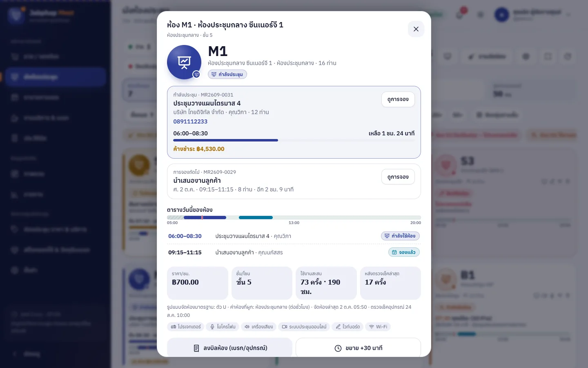Click the Wi-Fi equipment chip
Image resolution: width=588 pixels, height=368 pixels.
pyautogui.click(x=378, y=327)
